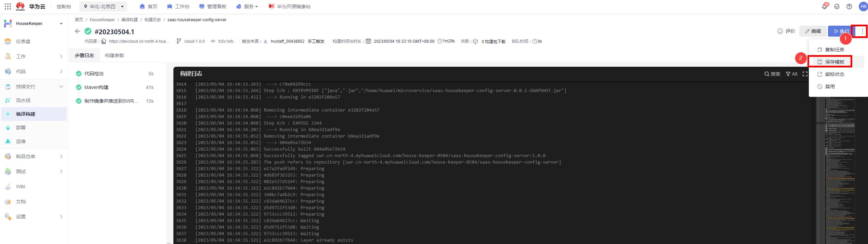Expand the 华北-北京四 region dropdown
This screenshot has width=868, height=244.
103,7
